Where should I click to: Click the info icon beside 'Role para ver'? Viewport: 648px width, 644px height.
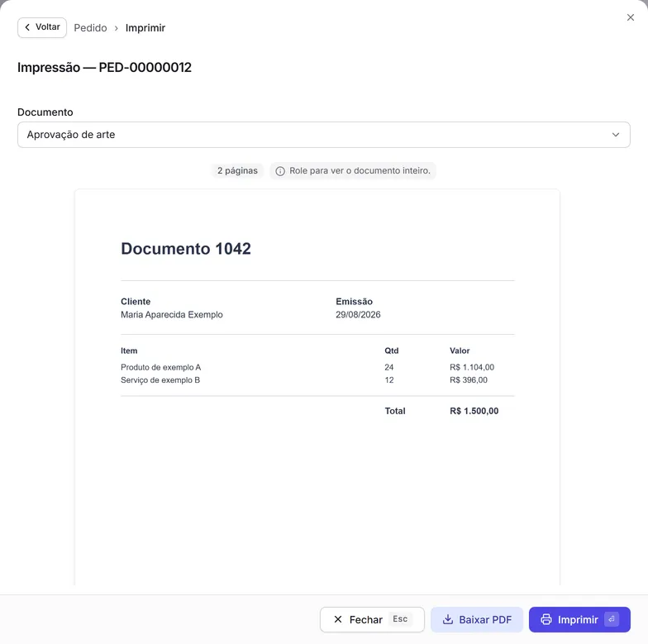click(x=279, y=170)
